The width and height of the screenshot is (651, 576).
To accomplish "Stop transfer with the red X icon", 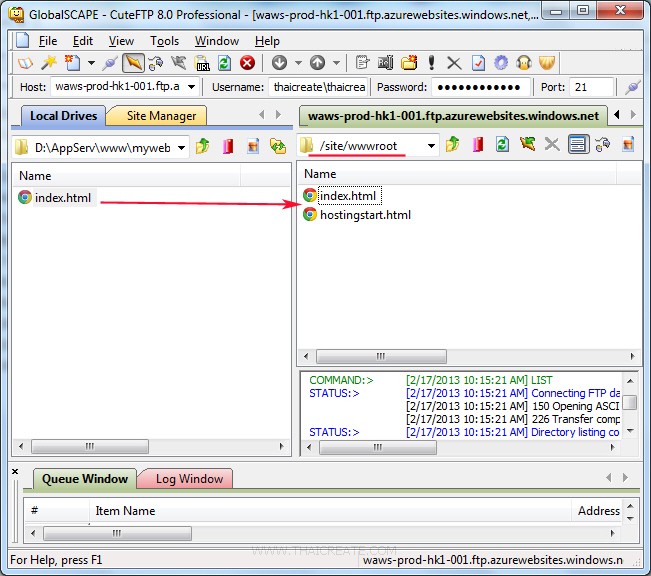I will click(247, 63).
